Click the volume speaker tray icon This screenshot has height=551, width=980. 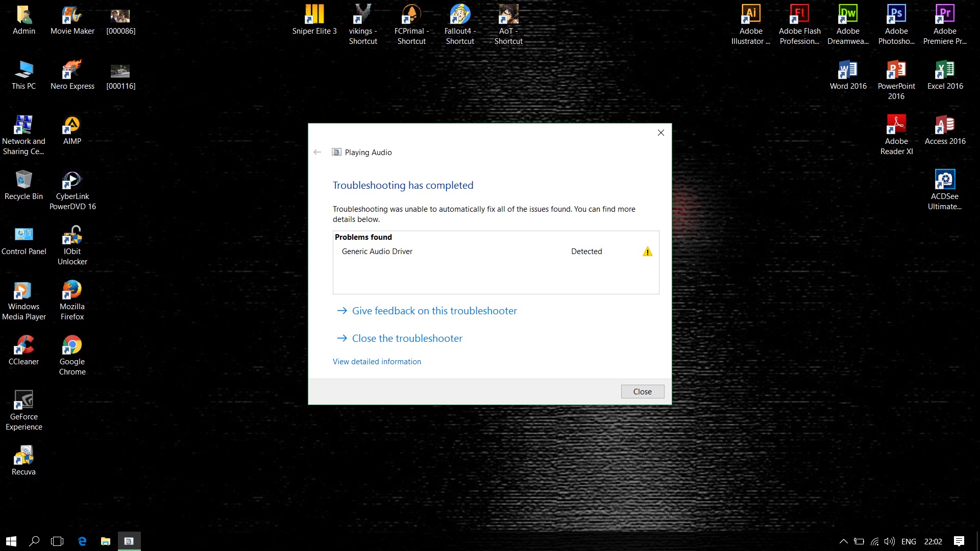[x=890, y=541]
